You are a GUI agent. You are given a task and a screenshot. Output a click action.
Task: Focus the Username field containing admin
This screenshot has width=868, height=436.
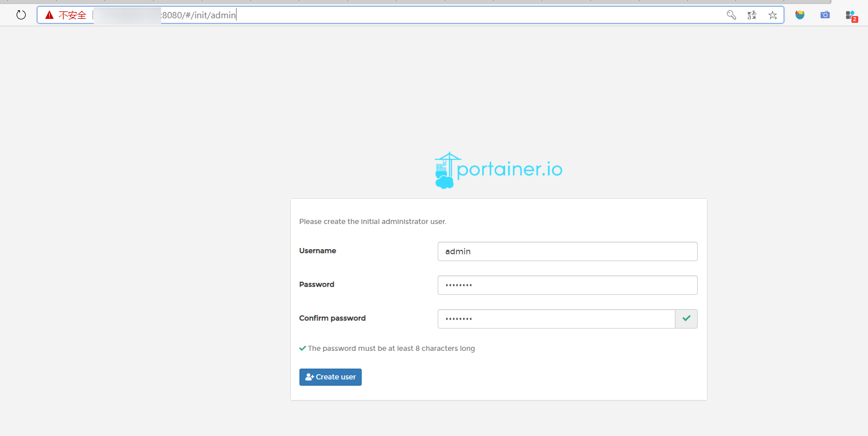[567, 251]
